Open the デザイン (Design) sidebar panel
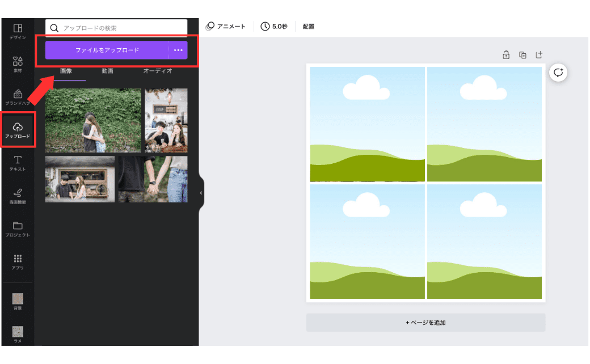This screenshot has width=590, height=364. coord(18,31)
